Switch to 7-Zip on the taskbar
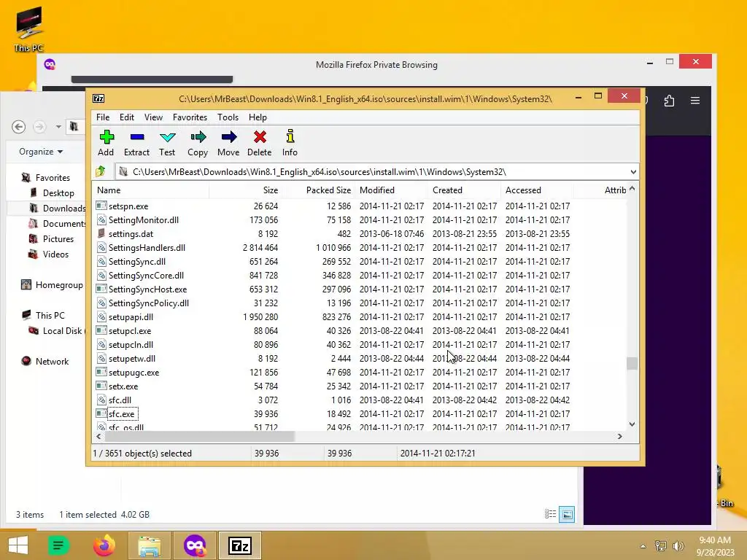The width and height of the screenshot is (747, 560). [239, 545]
